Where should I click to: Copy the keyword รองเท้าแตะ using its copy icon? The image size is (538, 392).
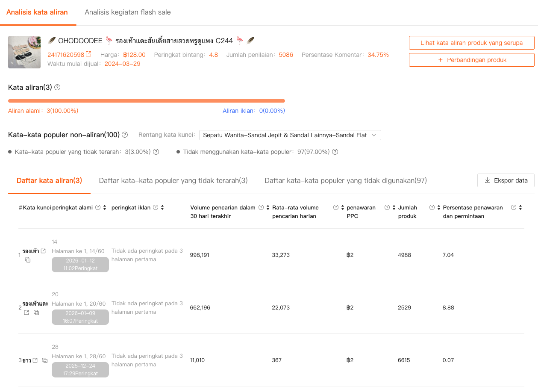(x=36, y=313)
